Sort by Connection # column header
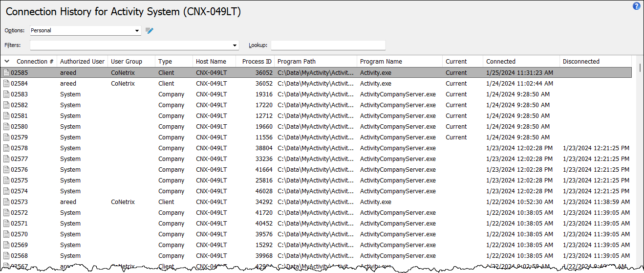Screen dimensions: 644x273 coord(35,62)
